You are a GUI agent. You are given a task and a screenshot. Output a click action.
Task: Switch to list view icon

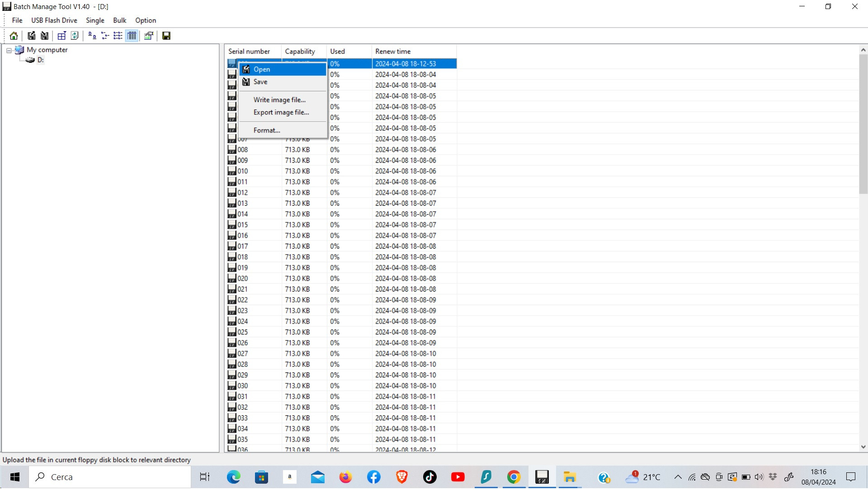pos(118,36)
